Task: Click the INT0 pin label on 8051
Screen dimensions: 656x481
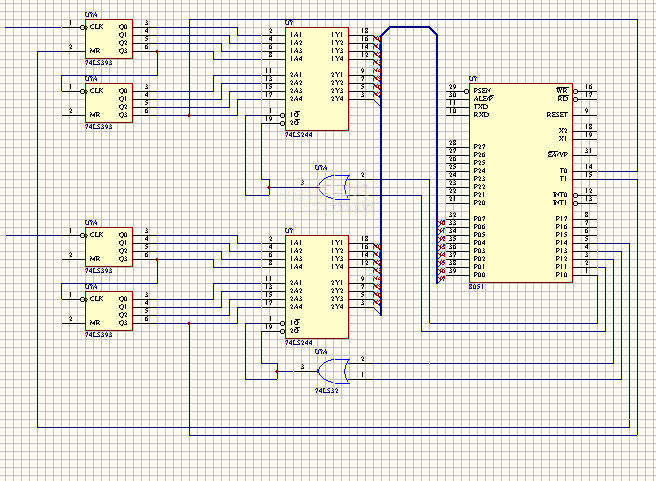Action: click(560, 194)
